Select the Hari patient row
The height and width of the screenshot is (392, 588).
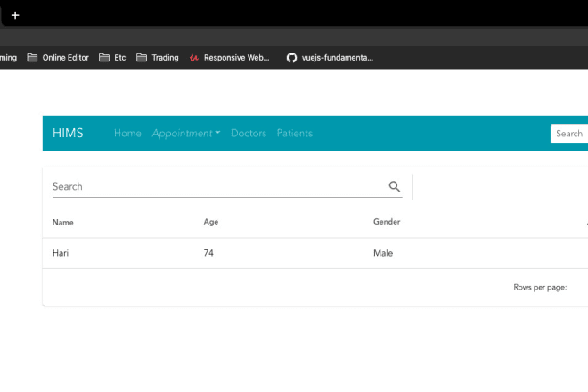(61, 253)
